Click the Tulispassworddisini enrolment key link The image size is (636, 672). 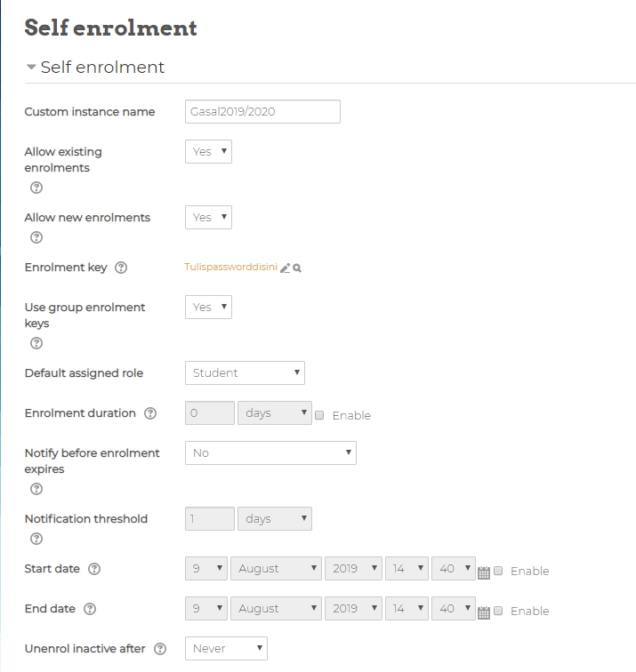(230, 267)
